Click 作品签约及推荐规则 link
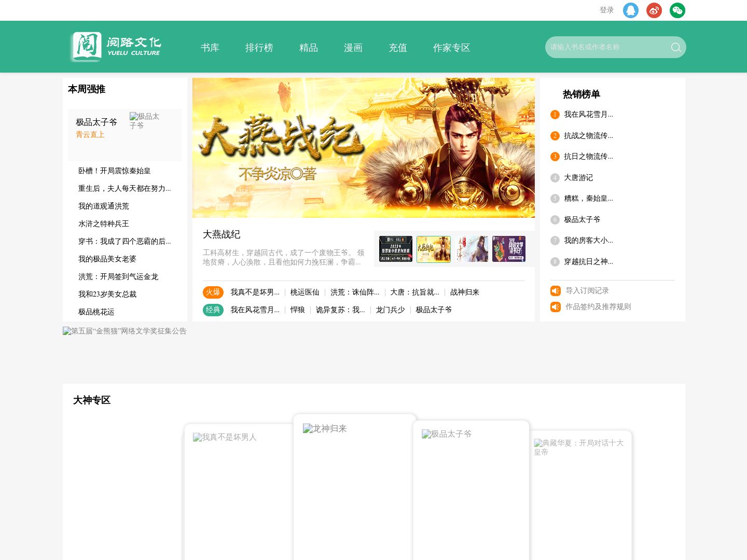This screenshot has width=747, height=560. (598, 307)
